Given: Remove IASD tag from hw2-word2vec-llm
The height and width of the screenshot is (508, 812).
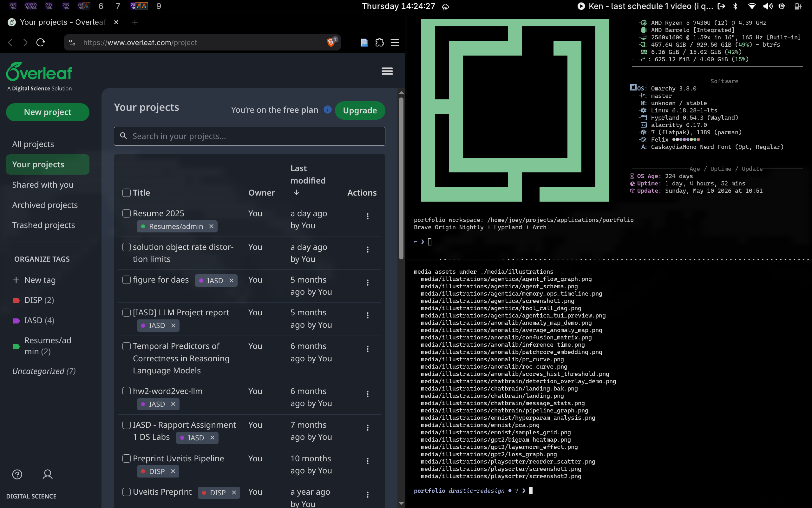Looking at the screenshot, I should pos(173,404).
